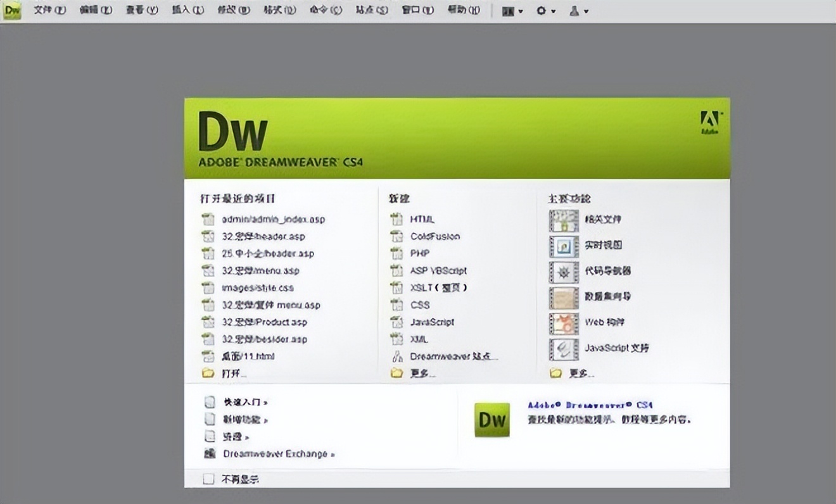Check the 不再显示 checkbox
This screenshot has width=836, height=504.
click(208, 479)
